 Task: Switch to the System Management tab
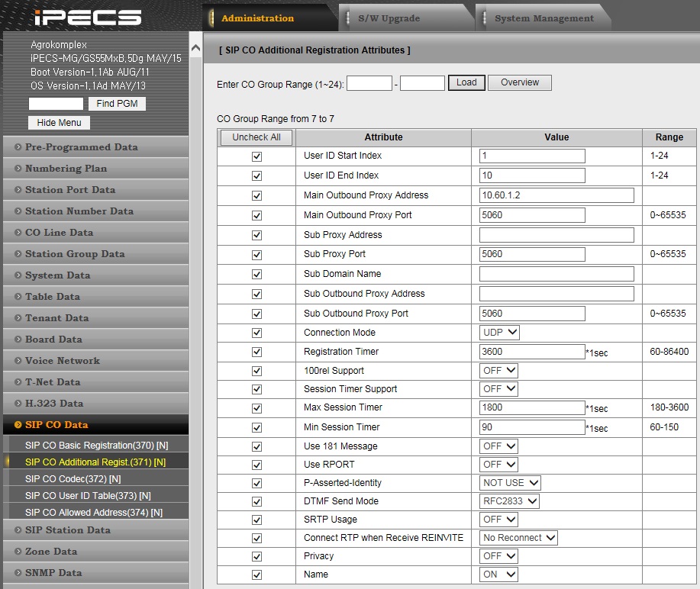click(544, 18)
